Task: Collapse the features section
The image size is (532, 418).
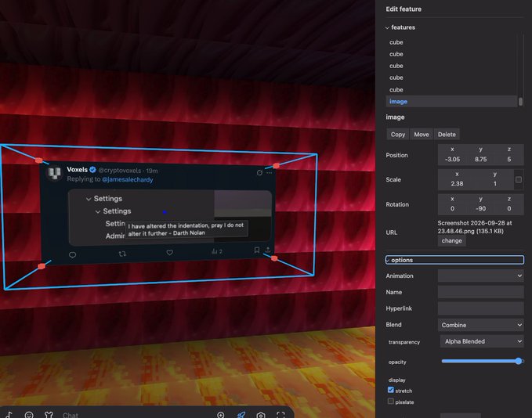Action: [400, 27]
